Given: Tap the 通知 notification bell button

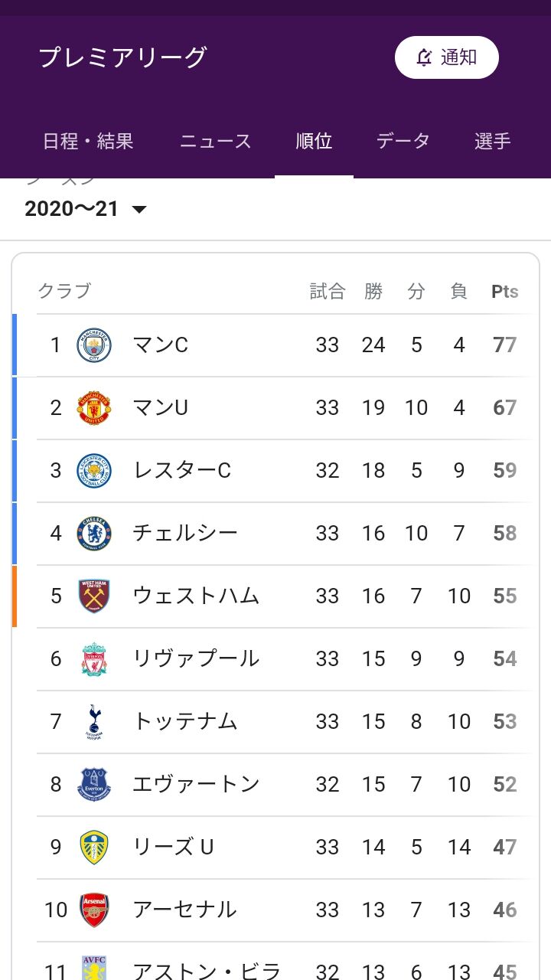Looking at the screenshot, I should [x=447, y=57].
